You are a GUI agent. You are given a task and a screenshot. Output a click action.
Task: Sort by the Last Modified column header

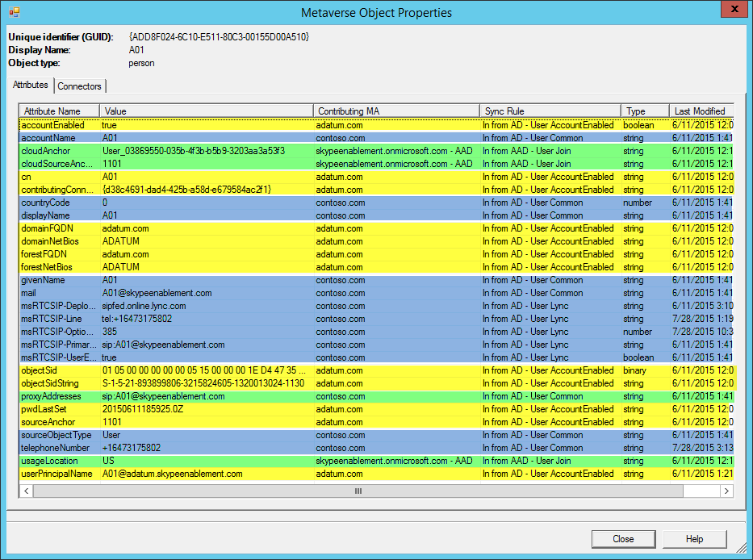[701, 111]
